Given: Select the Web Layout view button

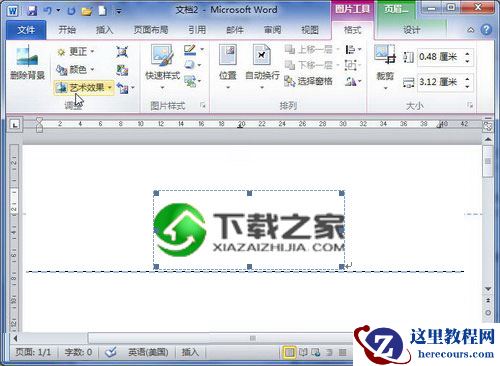Looking at the screenshot, I should pos(315,352).
